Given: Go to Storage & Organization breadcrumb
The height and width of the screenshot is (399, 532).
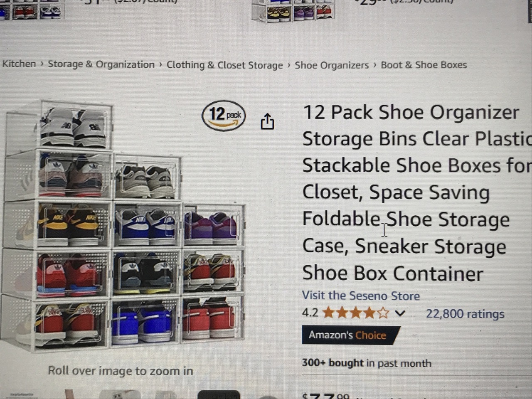Looking at the screenshot, I should pos(101,64).
